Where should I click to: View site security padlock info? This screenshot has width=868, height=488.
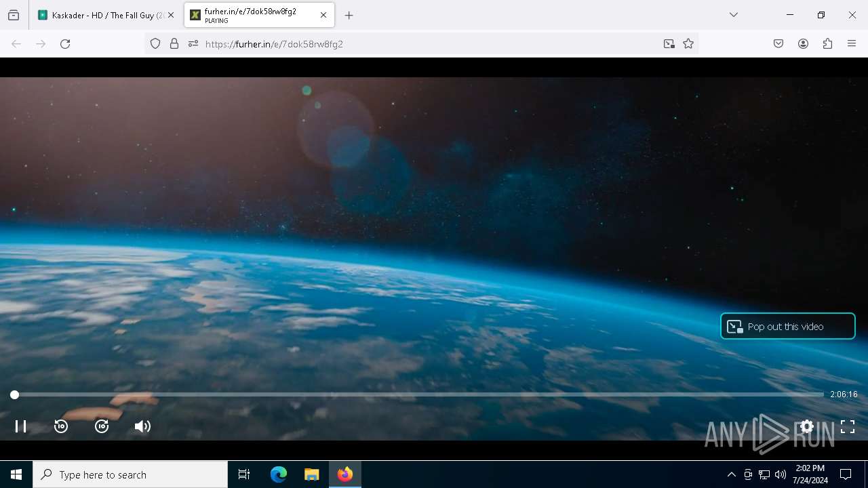(x=174, y=44)
